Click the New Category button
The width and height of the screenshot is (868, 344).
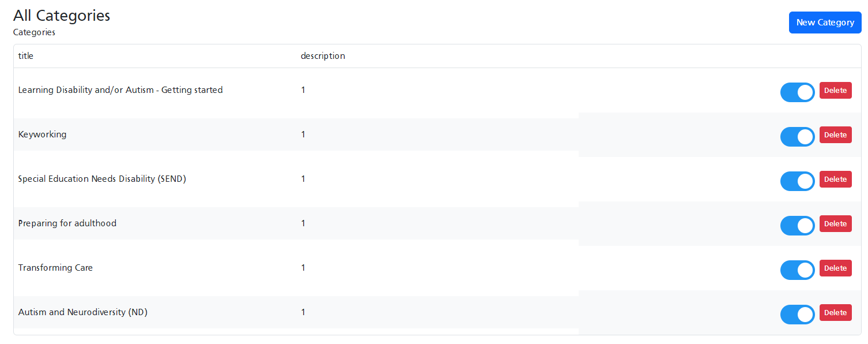point(825,23)
